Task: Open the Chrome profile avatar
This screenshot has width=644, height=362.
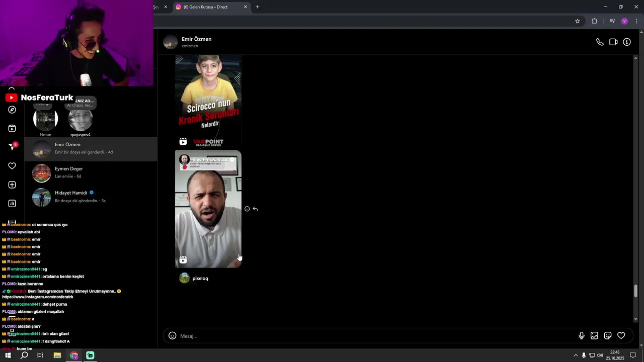Action: (624, 21)
